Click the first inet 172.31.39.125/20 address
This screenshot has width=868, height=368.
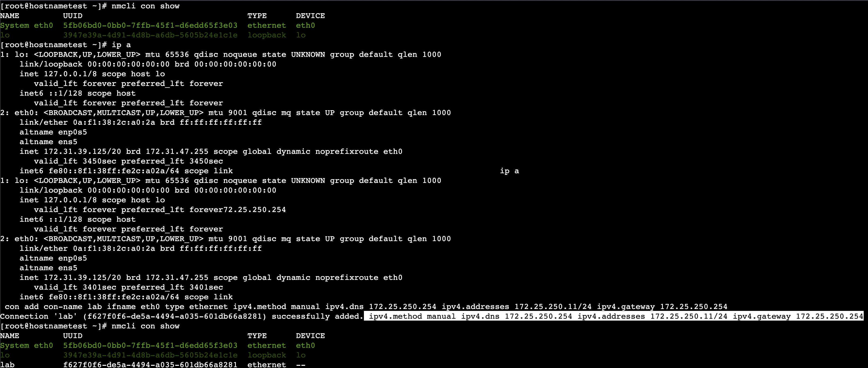pos(82,151)
